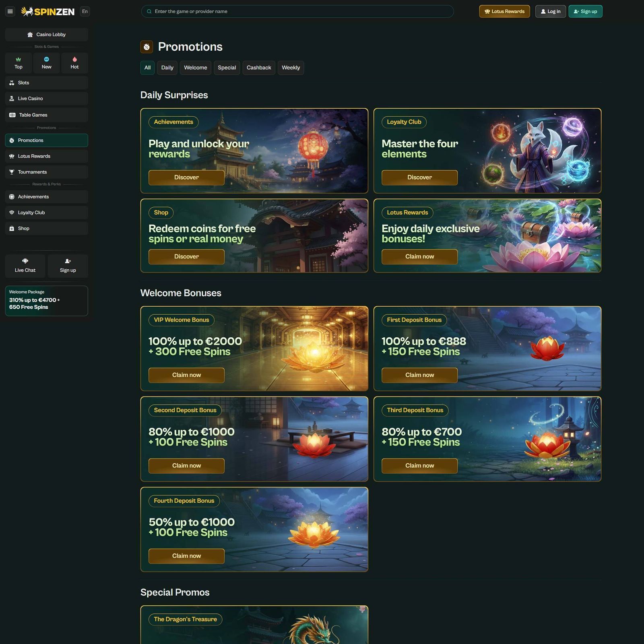Click the Welcome Bonuses heading

[x=181, y=293]
